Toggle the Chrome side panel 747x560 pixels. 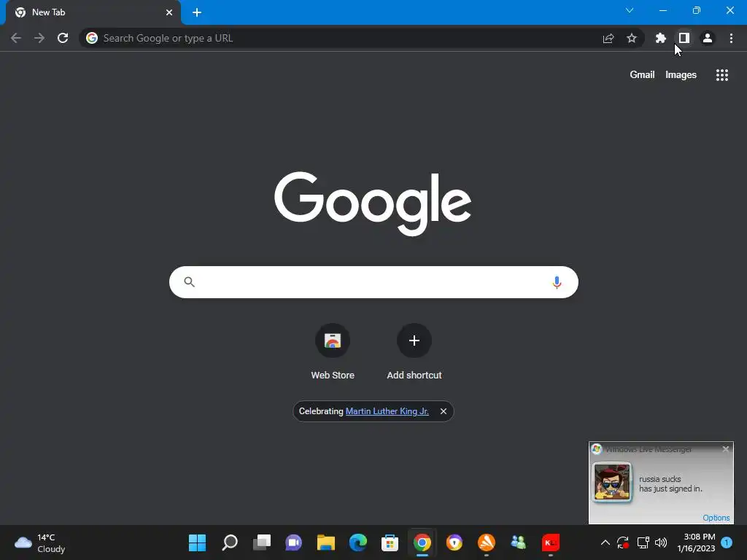[x=684, y=38]
